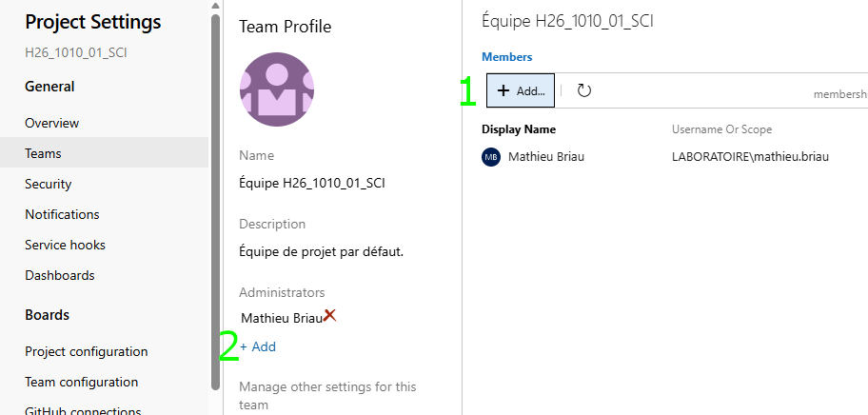This screenshot has width=868, height=415.
Task: Click the team profile avatar image
Action: point(277,90)
